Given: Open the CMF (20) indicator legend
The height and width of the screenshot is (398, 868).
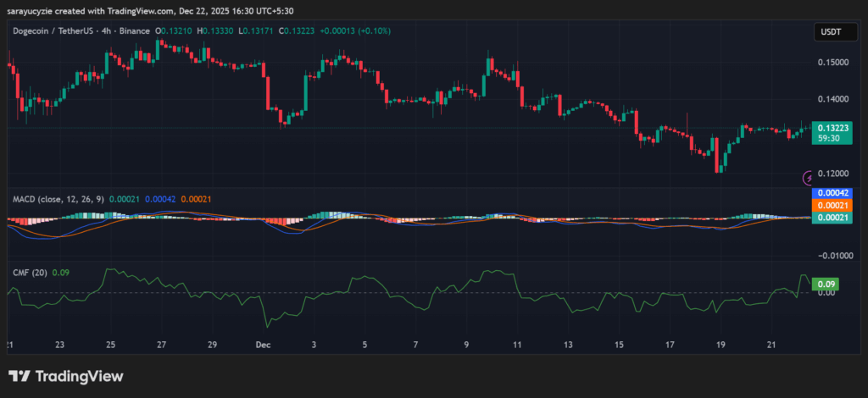Looking at the screenshot, I should click(x=29, y=272).
